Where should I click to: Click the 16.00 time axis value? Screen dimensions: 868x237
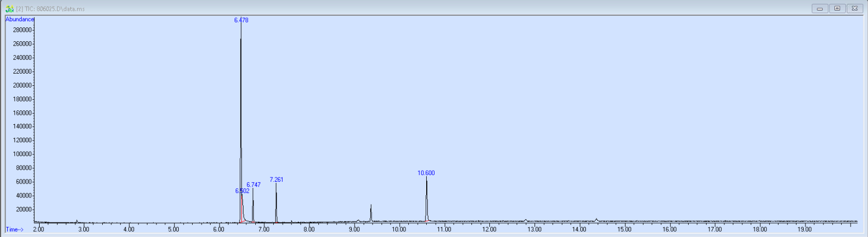(670, 229)
